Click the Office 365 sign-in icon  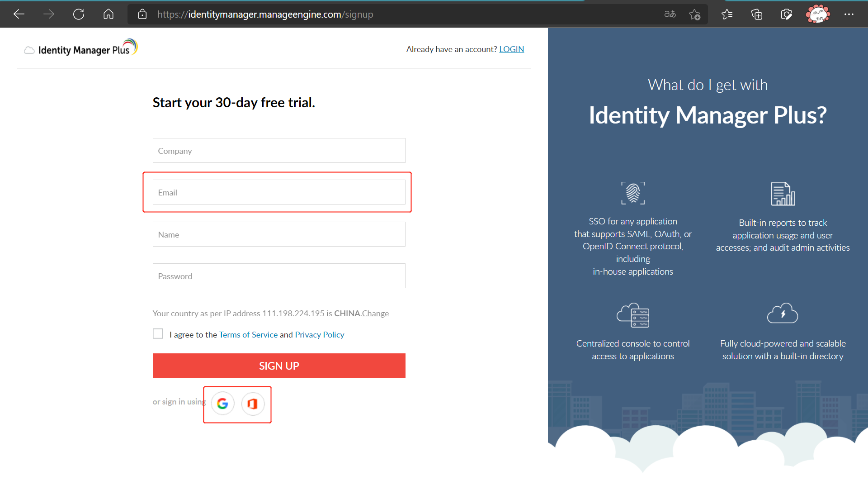click(x=253, y=404)
